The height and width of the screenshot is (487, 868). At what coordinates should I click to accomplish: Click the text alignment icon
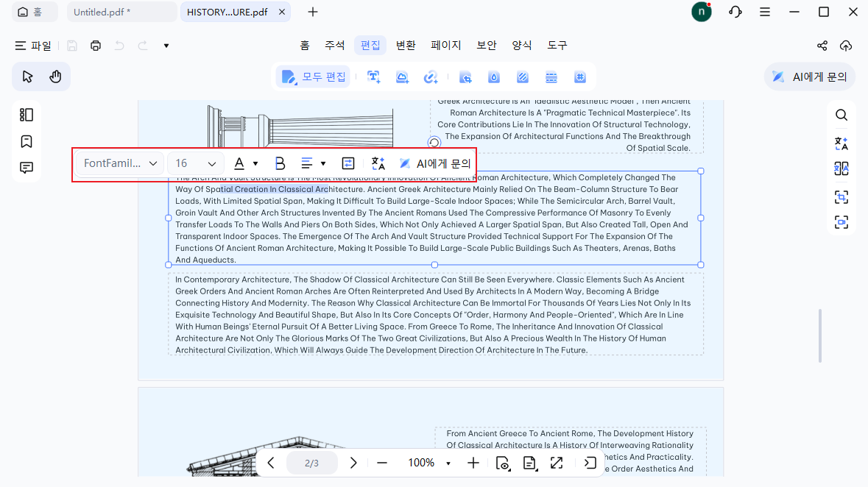click(x=307, y=163)
